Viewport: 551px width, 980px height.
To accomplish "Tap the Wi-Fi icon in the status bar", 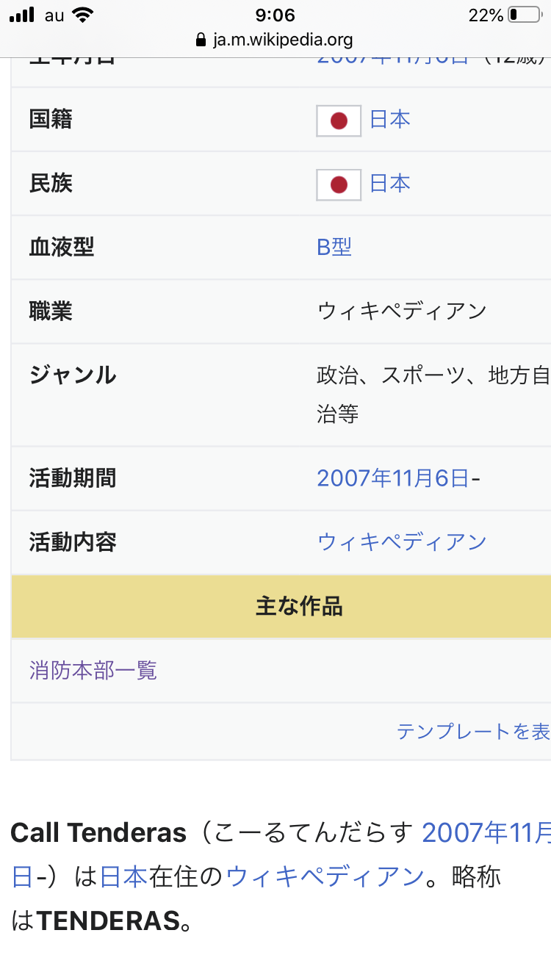I will click(x=83, y=15).
